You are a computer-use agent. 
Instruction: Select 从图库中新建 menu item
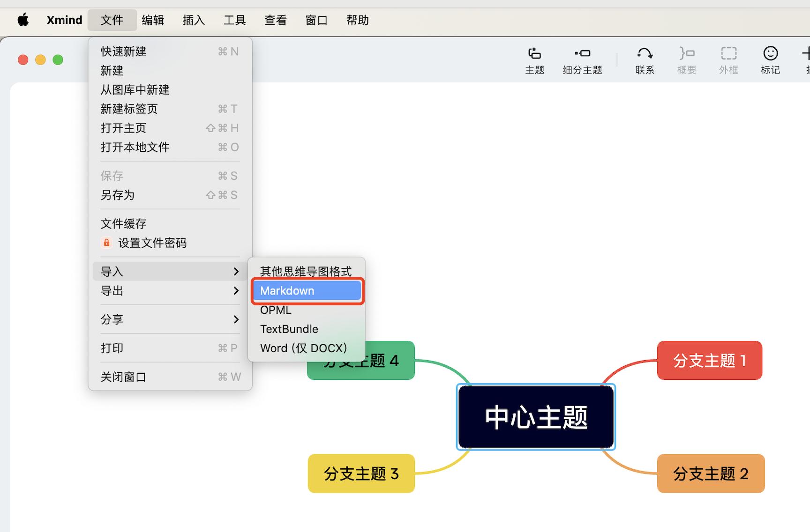(x=170, y=90)
